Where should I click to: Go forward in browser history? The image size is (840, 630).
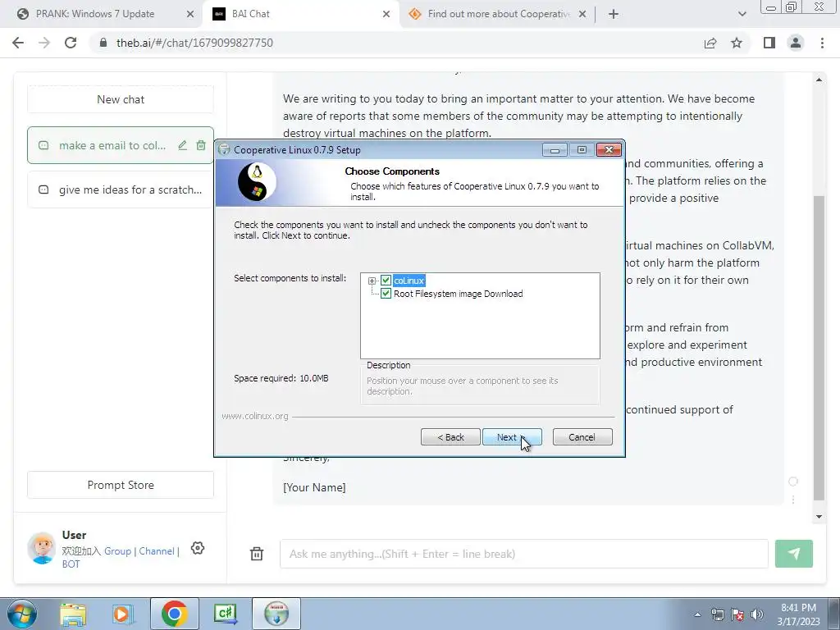click(x=44, y=43)
